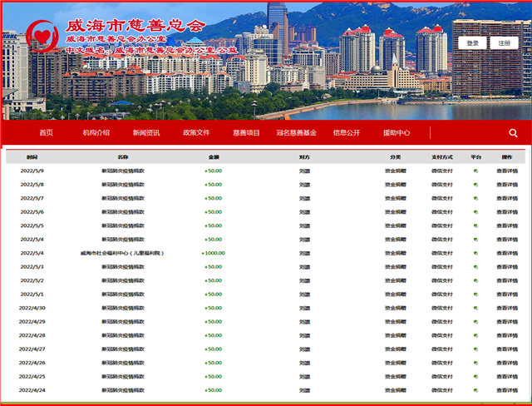Open the 慈善项目 menu
The width and height of the screenshot is (532, 406).
click(246, 133)
